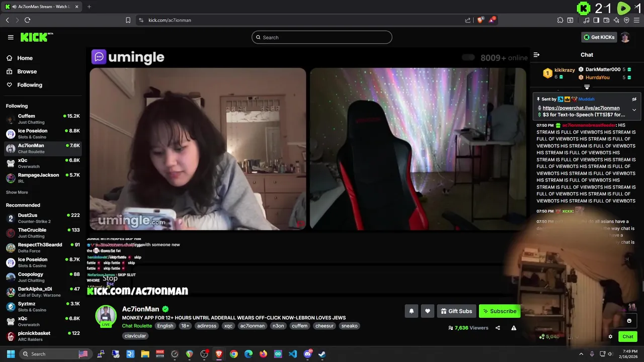
Task: Go back to previous page
Action: [x=7, y=20]
